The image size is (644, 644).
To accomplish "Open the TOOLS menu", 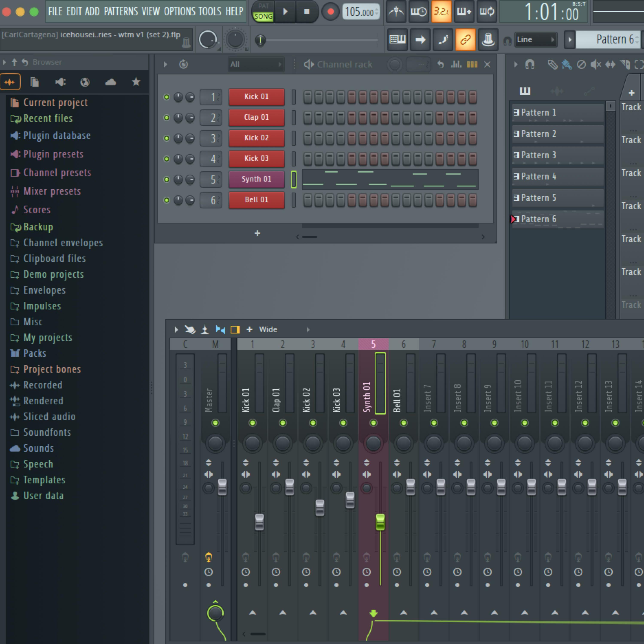I will coord(210,12).
